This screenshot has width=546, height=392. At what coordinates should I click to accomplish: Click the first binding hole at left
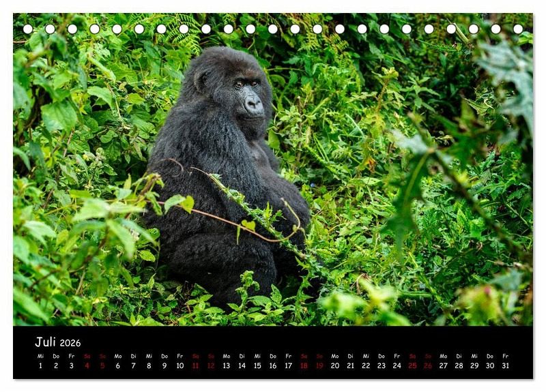pyautogui.click(x=28, y=29)
